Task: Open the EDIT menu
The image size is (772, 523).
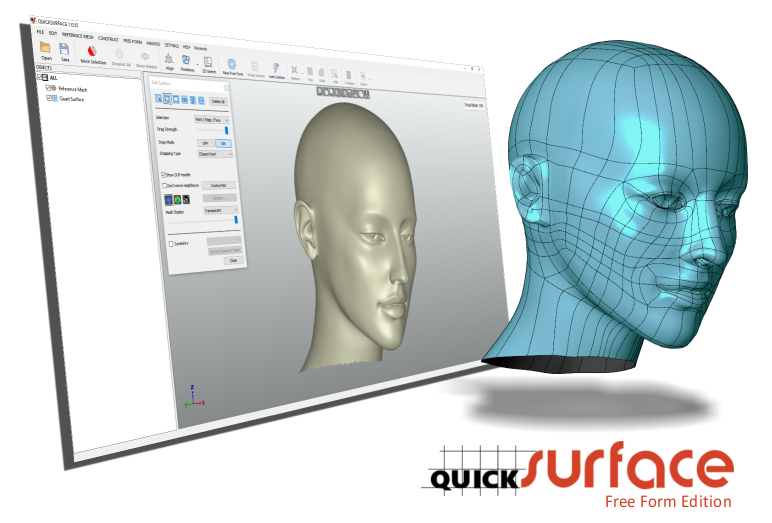Action: (53, 33)
